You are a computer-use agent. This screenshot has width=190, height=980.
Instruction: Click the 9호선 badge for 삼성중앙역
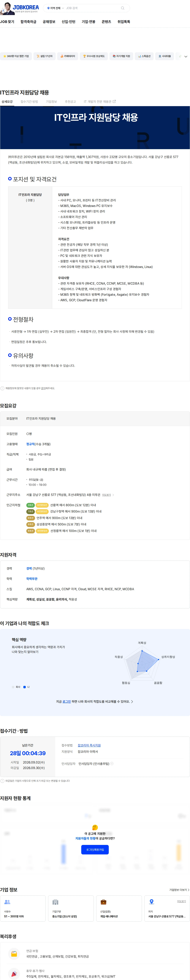[x=30, y=524]
